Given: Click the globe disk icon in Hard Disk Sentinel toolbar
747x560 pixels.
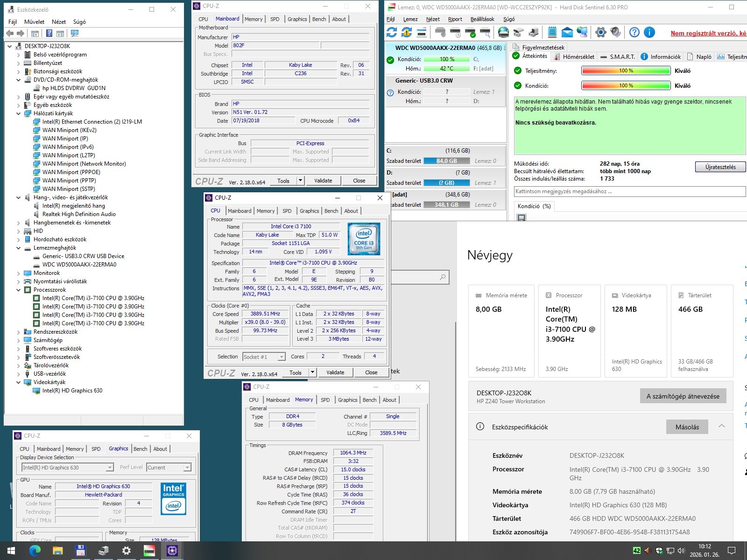Looking at the screenshot, I should coord(503,32).
